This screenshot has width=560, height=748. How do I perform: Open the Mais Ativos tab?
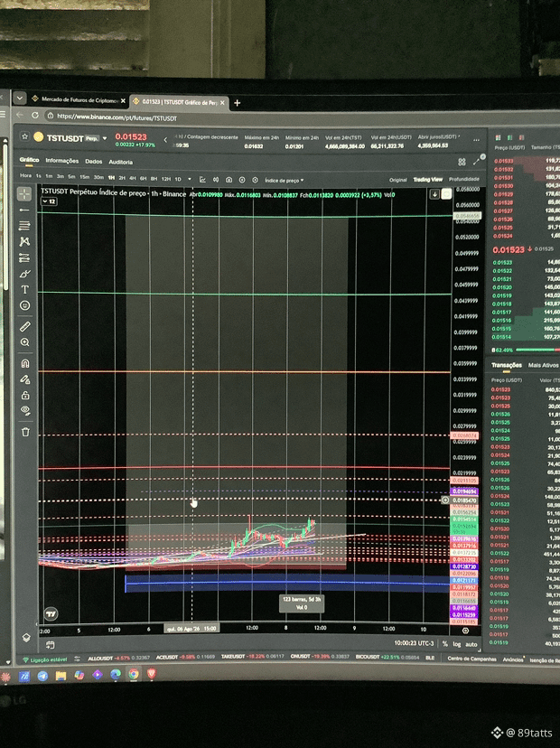click(x=544, y=365)
